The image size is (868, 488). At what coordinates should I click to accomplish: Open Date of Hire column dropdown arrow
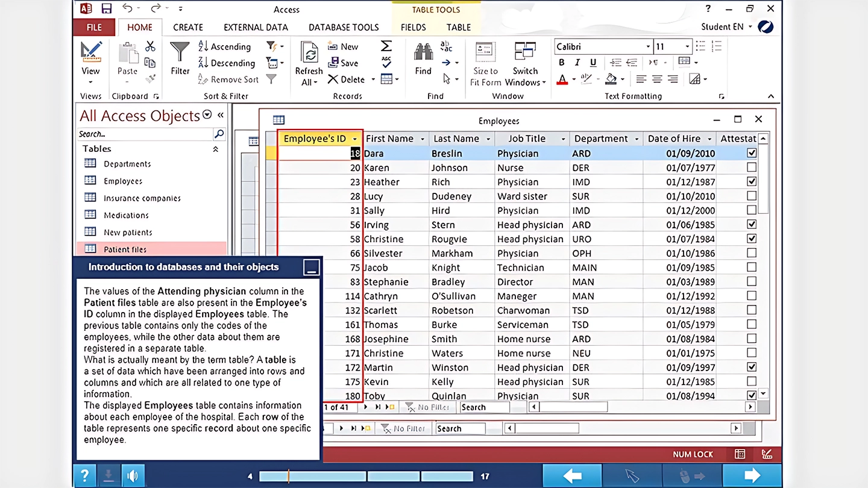point(710,139)
